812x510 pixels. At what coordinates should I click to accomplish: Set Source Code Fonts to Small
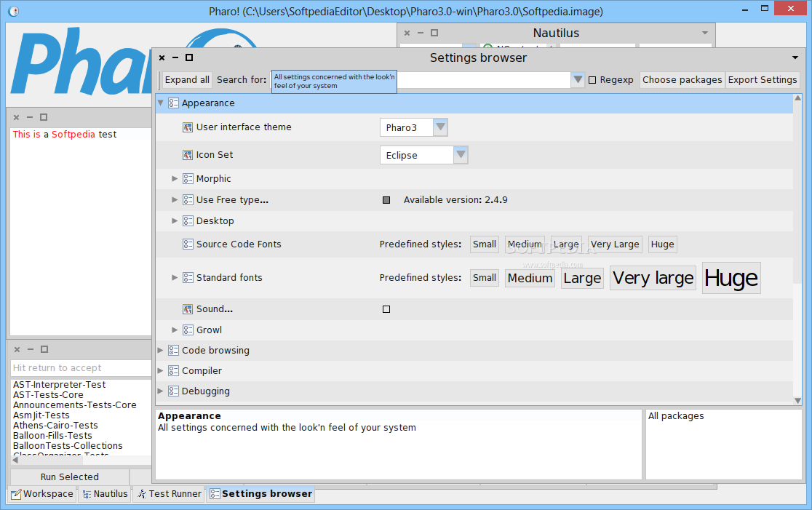pos(484,244)
